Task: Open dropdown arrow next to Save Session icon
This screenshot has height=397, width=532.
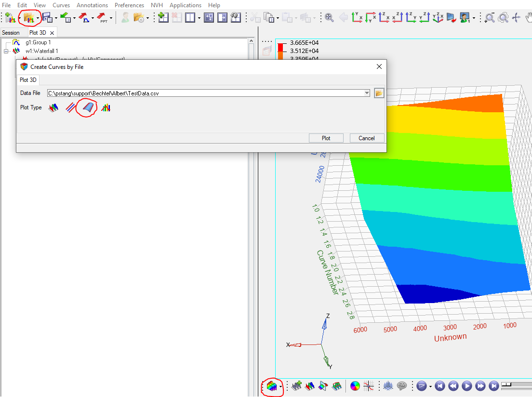Action: pos(56,18)
